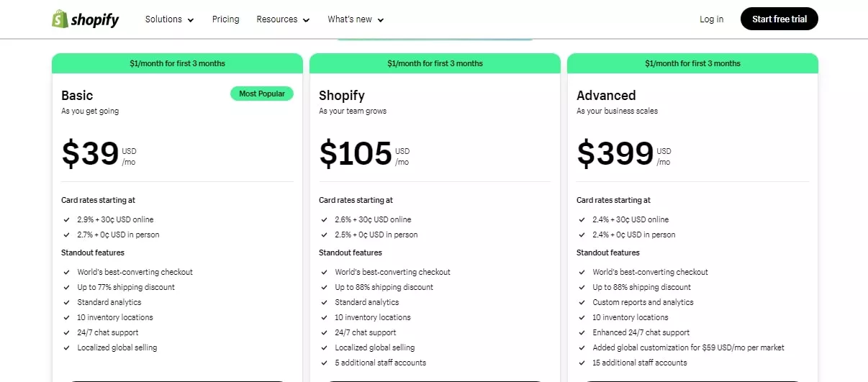Click the Shopify logo
868x382 pixels.
click(x=85, y=19)
